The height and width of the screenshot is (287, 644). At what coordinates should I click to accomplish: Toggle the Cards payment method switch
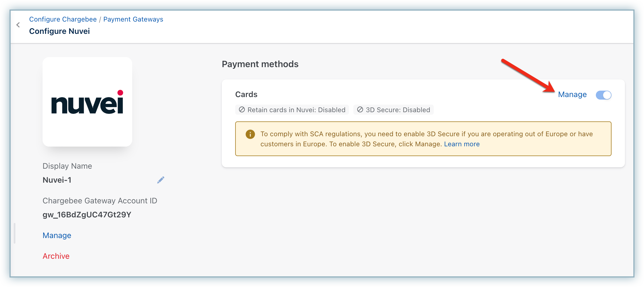pyautogui.click(x=603, y=95)
